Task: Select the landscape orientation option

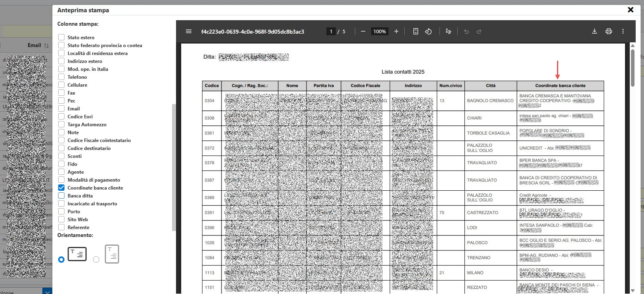Action: (x=61, y=260)
